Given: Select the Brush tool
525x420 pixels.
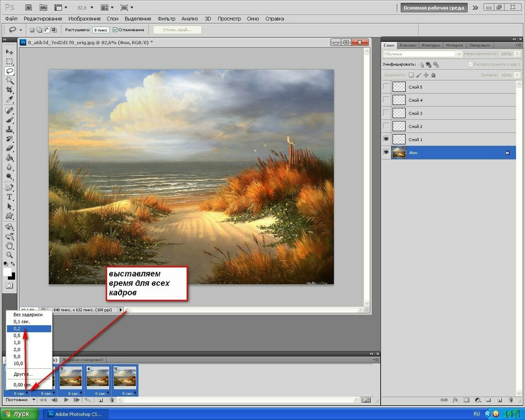Looking at the screenshot, I should 10,120.
